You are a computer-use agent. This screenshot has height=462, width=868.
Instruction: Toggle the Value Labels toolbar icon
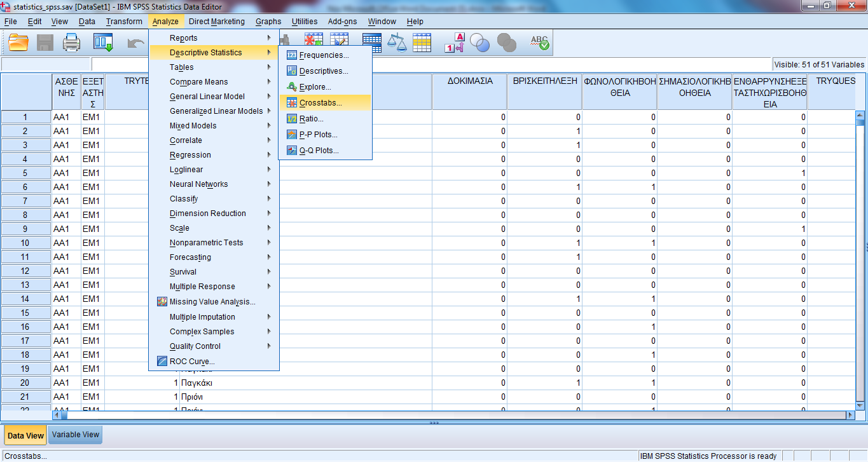click(x=455, y=43)
